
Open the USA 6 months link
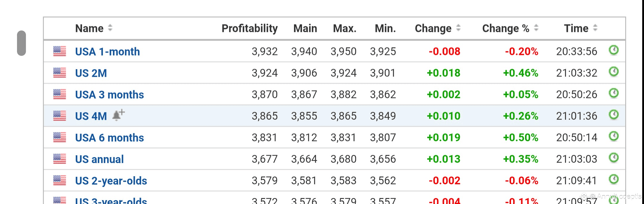(x=109, y=138)
